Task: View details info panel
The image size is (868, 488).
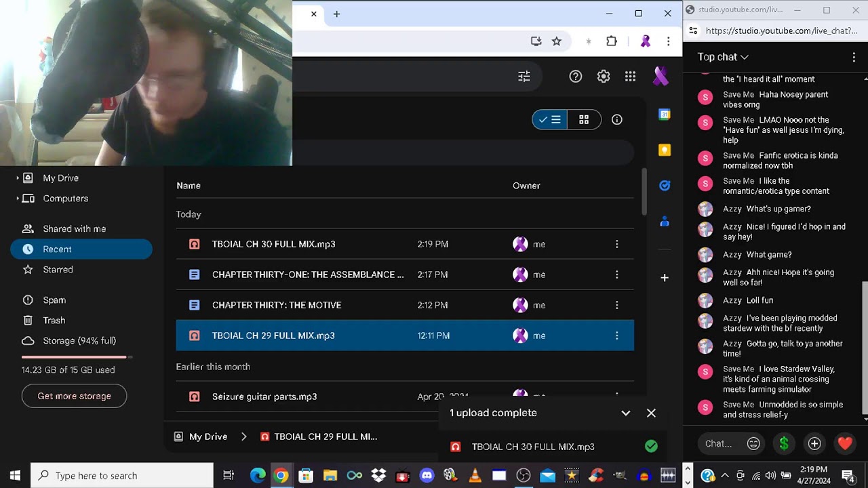Action: (617, 120)
